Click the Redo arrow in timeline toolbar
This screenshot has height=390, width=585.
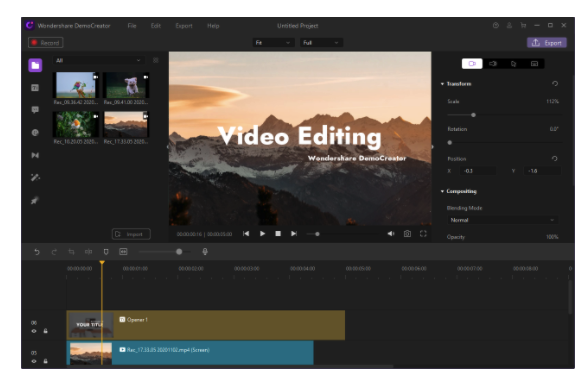tap(54, 252)
